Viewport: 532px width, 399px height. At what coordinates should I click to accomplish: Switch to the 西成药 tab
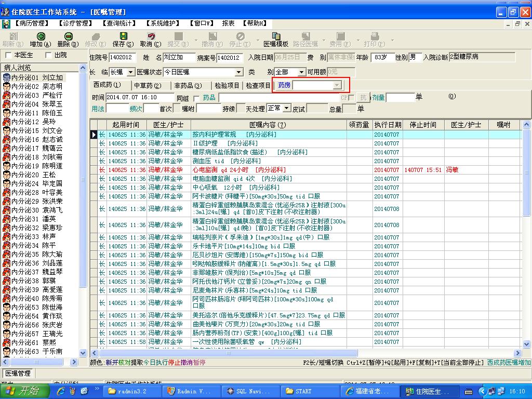pyautogui.click(x=108, y=85)
